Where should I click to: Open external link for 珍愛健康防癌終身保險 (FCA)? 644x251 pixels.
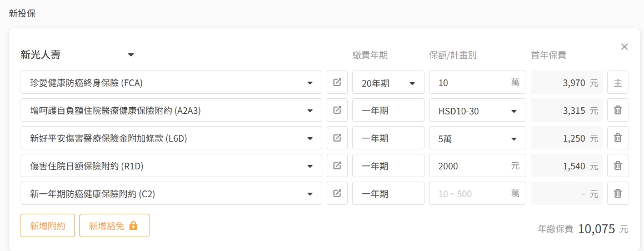point(337,82)
